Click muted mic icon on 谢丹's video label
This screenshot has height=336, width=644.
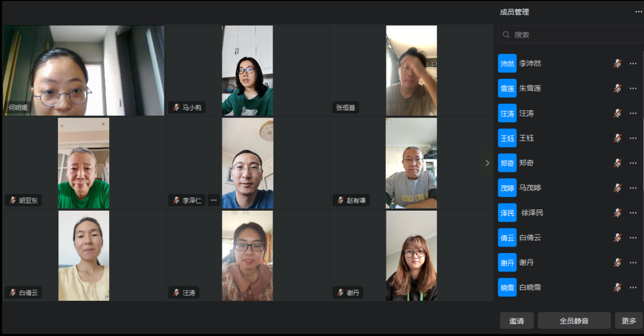pyautogui.click(x=340, y=292)
